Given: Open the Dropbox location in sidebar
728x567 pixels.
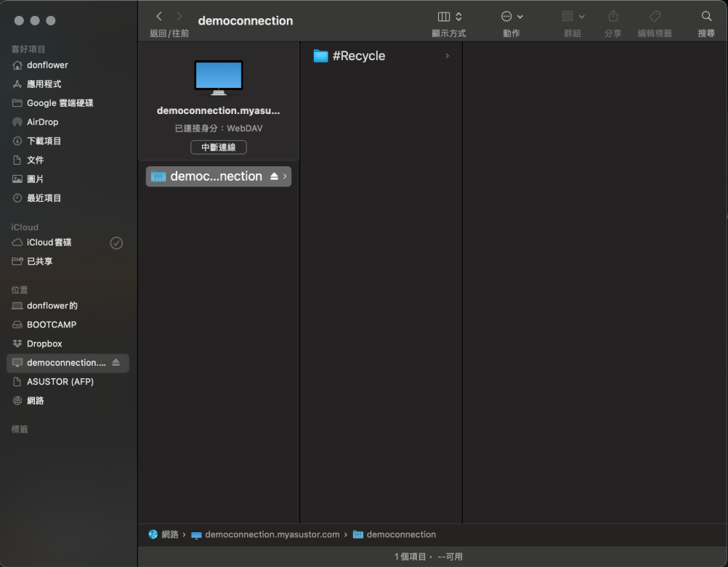Looking at the screenshot, I should [44, 343].
